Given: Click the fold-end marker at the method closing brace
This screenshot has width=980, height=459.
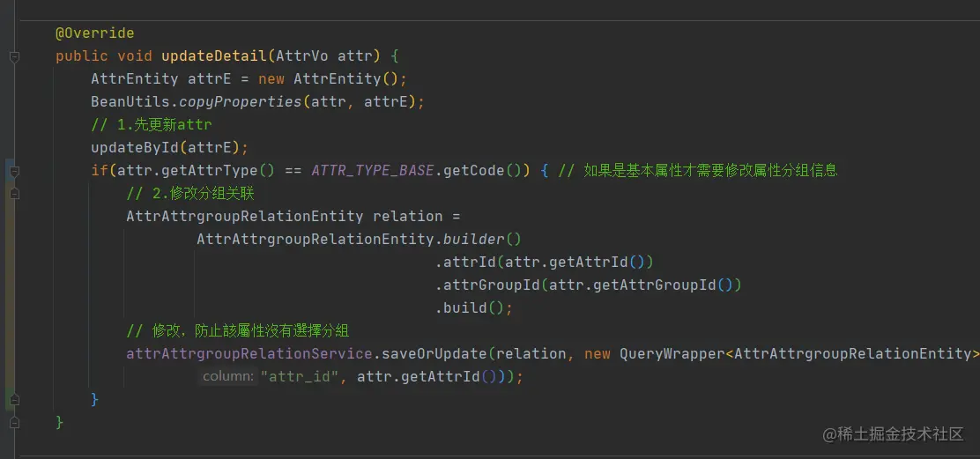Looking at the screenshot, I should 14,423.
